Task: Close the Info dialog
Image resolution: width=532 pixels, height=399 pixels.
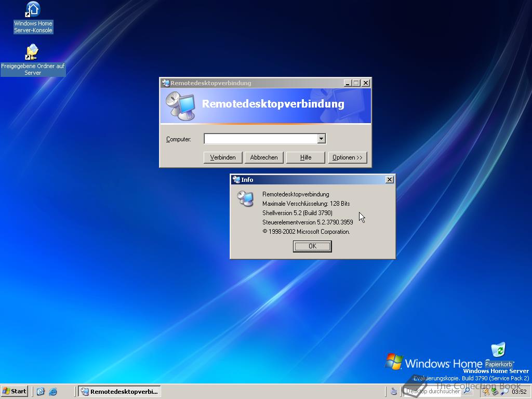Action: [x=390, y=179]
